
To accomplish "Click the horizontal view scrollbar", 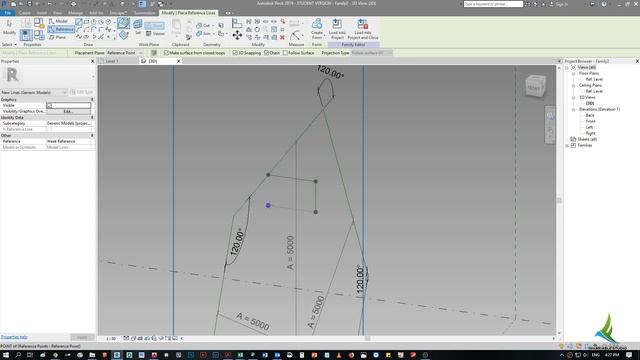I will [x=367, y=338].
